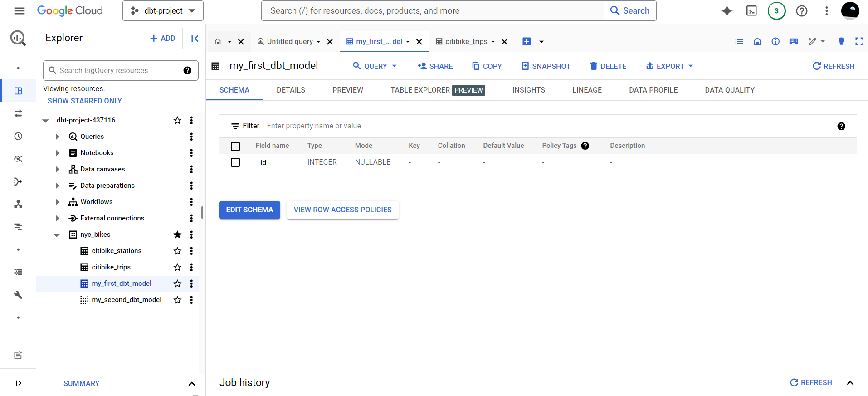Viewport: 868px width, 396px height.
Task: Open more actions for dbt-project-437116
Action: 191,120
